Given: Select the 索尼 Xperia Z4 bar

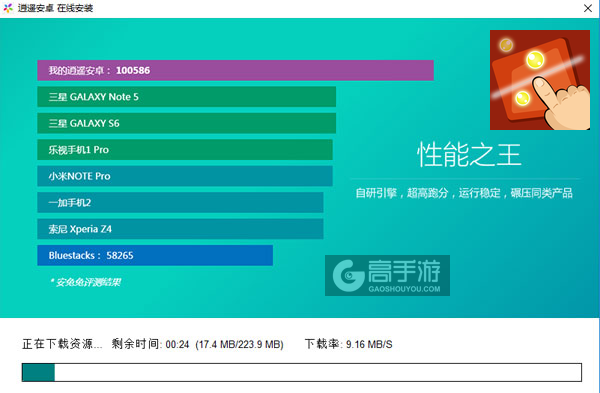Looking at the screenshot, I should tap(180, 229).
